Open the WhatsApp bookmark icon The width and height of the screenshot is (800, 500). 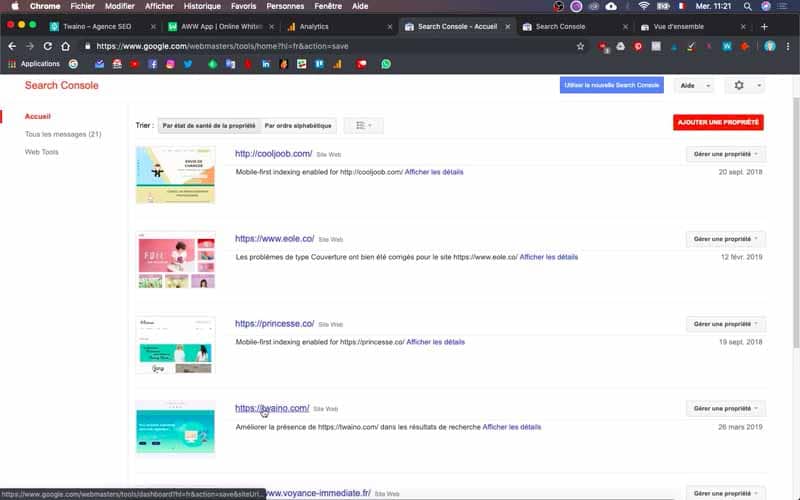[x=386, y=64]
